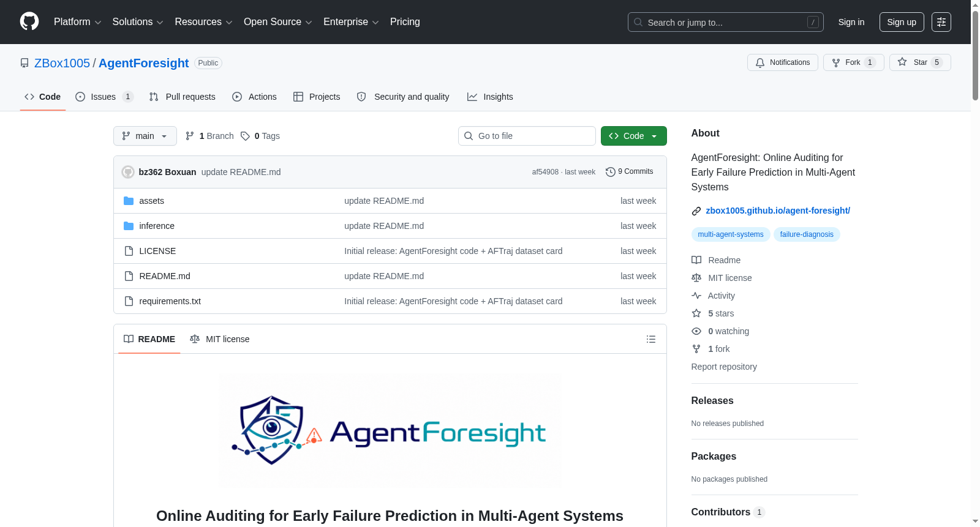
Task: Click the repository icon before ZBox1005
Action: (24, 63)
